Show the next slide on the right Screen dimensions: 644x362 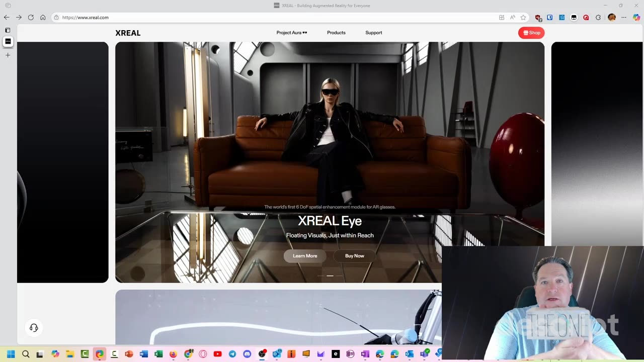click(598, 144)
